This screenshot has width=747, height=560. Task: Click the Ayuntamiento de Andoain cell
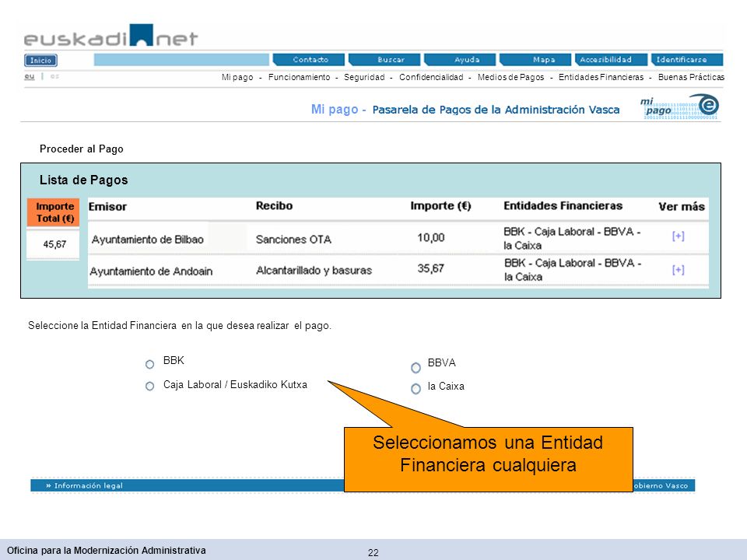tap(151, 271)
